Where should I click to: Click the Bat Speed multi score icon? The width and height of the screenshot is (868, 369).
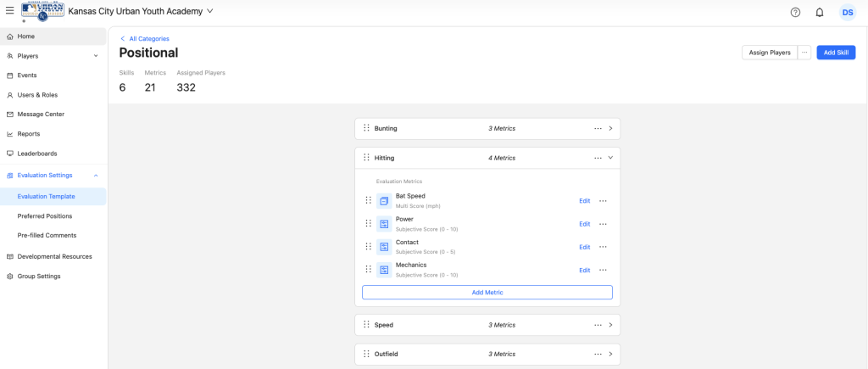click(384, 201)
